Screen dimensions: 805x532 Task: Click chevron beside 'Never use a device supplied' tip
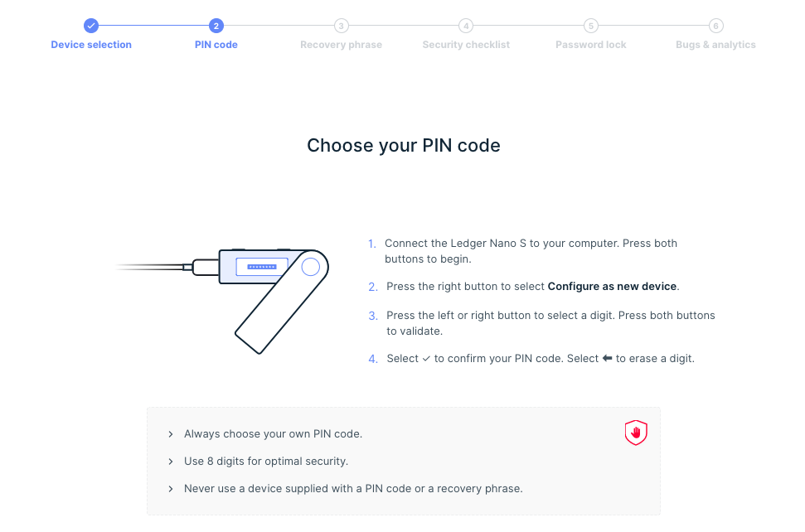coord(171,489)
